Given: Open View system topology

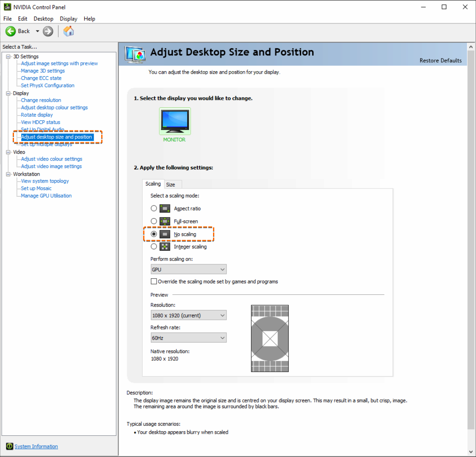Looking at the screenshot, I should click(45, 181).
